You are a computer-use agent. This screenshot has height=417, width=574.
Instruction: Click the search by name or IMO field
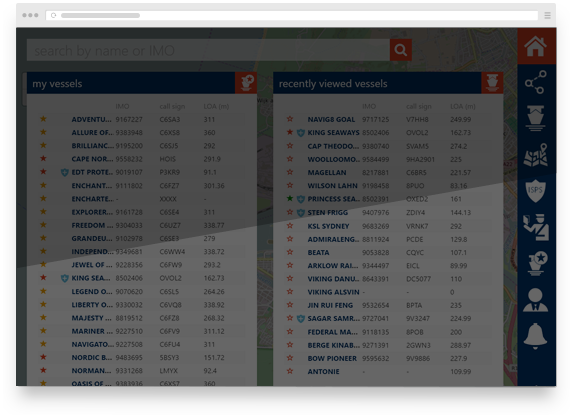point(208,50)
